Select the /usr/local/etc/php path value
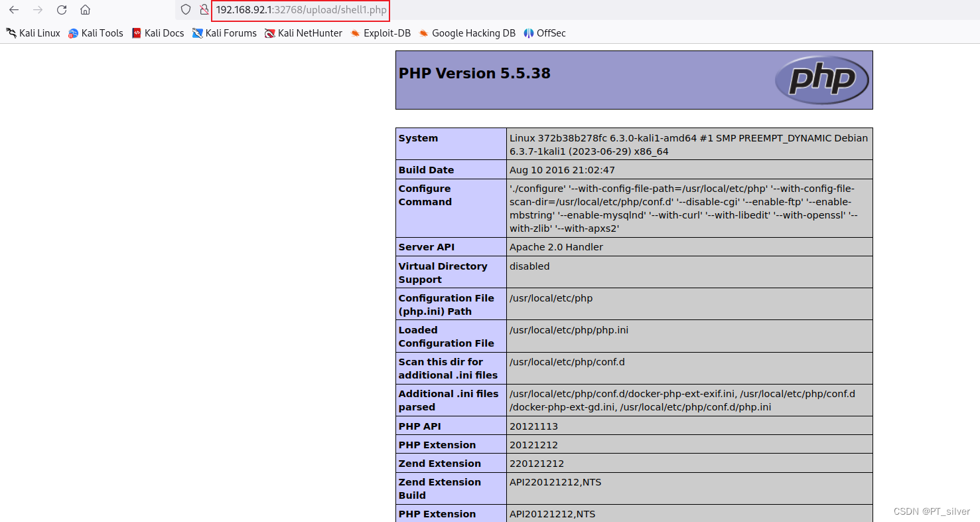 coord(551,298)
